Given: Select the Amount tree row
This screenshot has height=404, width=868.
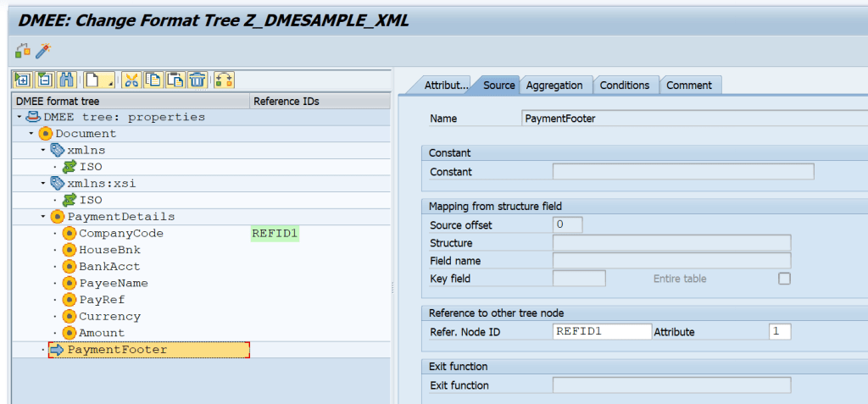Looking at the screenshot, I should 202,333.
